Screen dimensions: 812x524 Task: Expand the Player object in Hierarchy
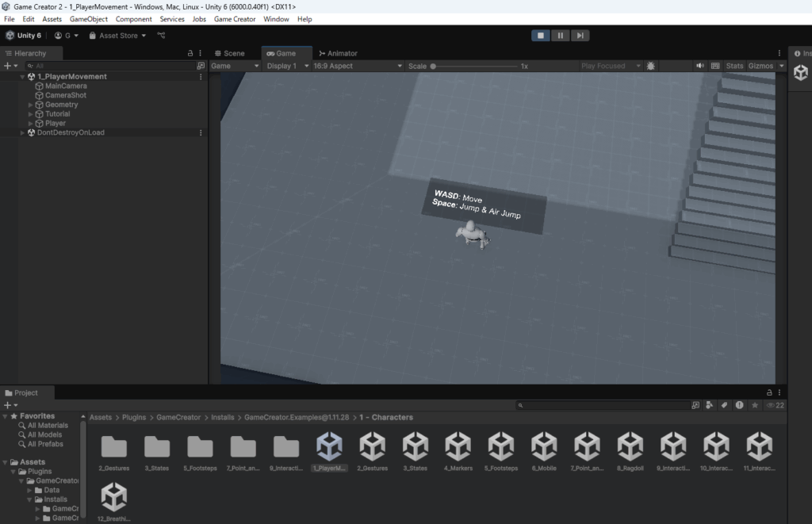[x=31, y=123]
